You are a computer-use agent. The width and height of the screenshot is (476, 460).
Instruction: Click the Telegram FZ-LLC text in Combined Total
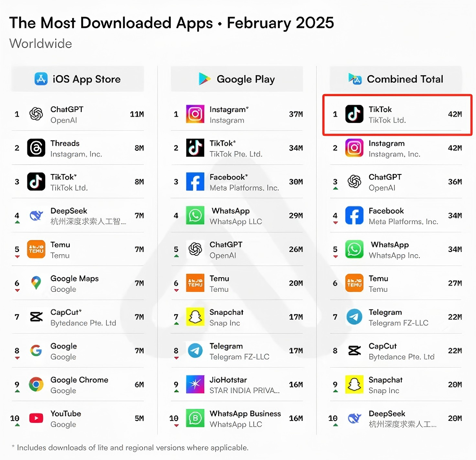pyautogui.click(x=398, y=323)
